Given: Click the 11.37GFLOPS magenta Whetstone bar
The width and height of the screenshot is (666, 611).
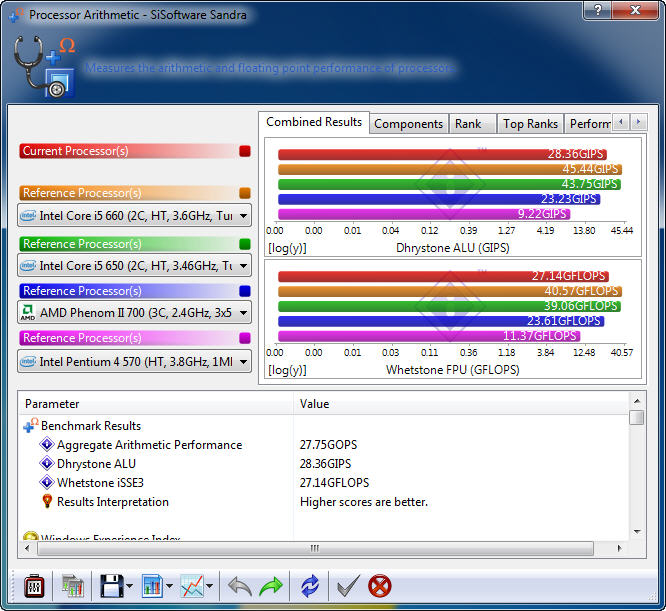Looking at the screenshot, I should point(429,336).
